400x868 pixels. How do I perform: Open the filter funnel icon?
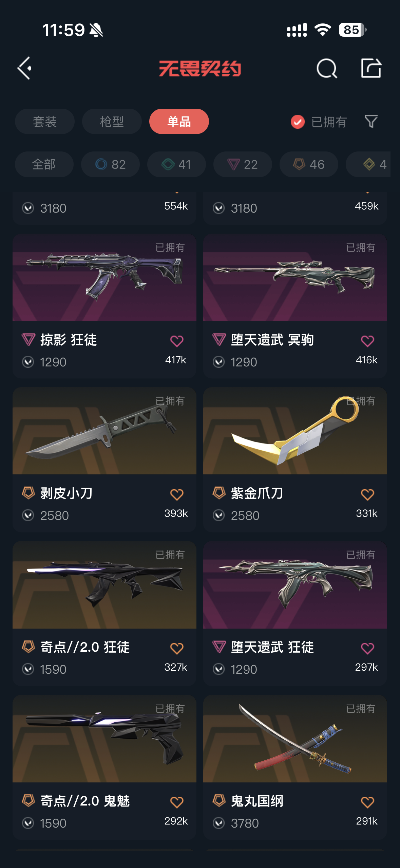[x=371, y=121]
